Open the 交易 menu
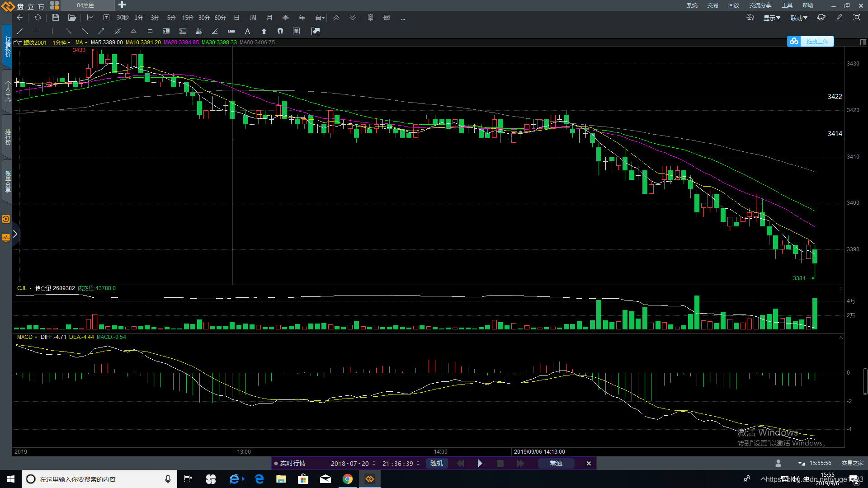The height and width of the screenshot is (488, 868). 712,5
